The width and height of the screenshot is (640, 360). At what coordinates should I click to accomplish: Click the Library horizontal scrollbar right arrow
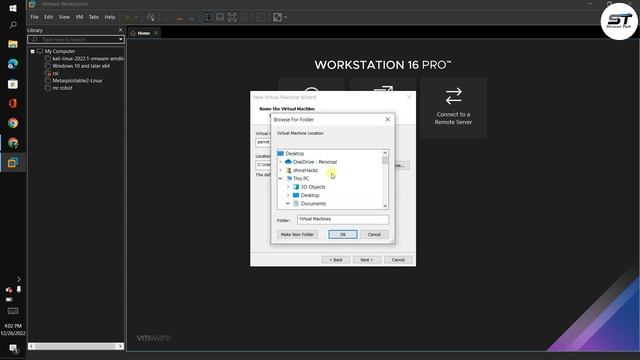pyautogui.click(x=120, y=347)
